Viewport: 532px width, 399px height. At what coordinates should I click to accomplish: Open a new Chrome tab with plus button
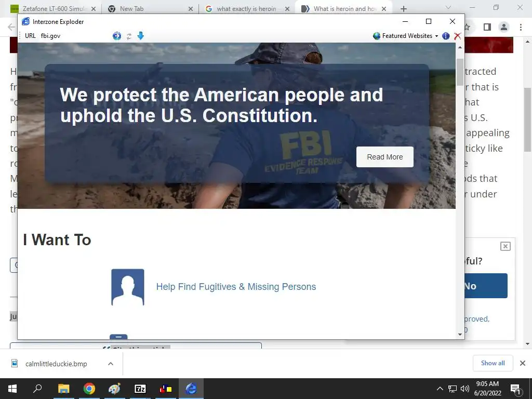pos(403,9)
